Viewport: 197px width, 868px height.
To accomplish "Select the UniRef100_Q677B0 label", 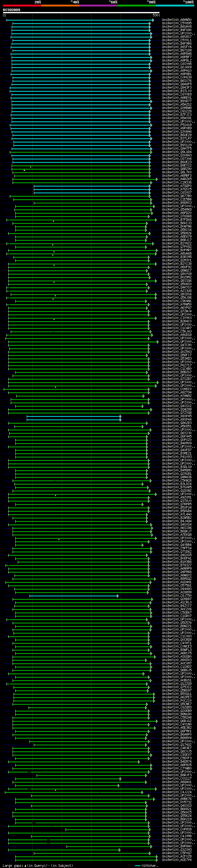I will (177, 196).
